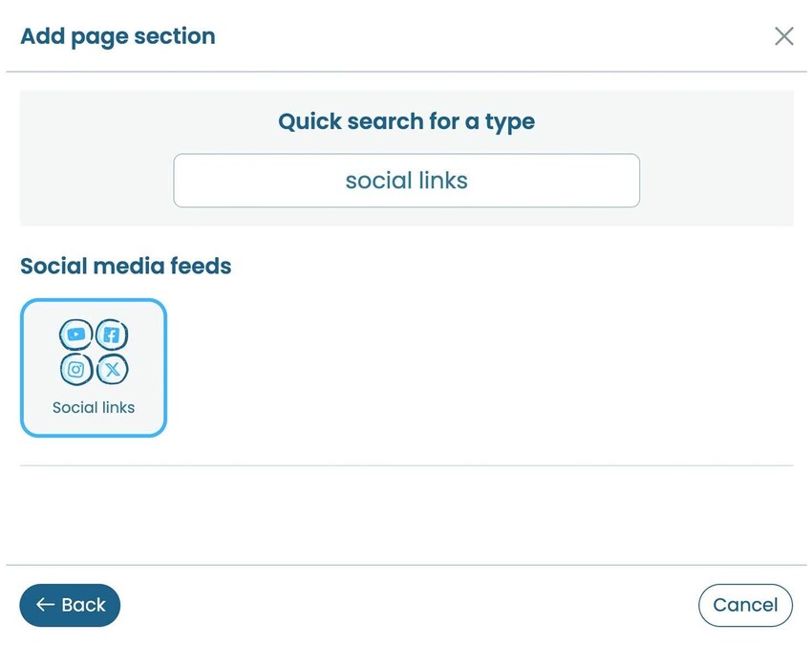Click the Add page section title
The height and width of the screenshot is (646, 812).
click(x=118, y=36)
